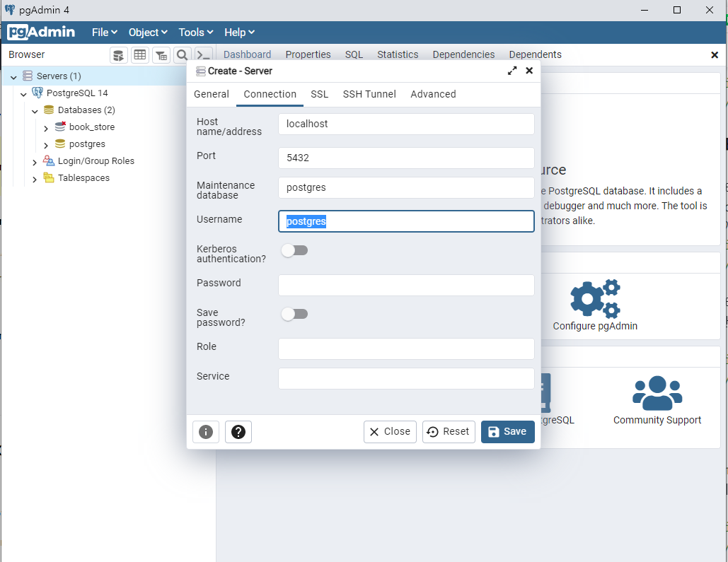Select the 'book_store' tree label
Viewport: 728px width, 562px height.
coord(92,127)
